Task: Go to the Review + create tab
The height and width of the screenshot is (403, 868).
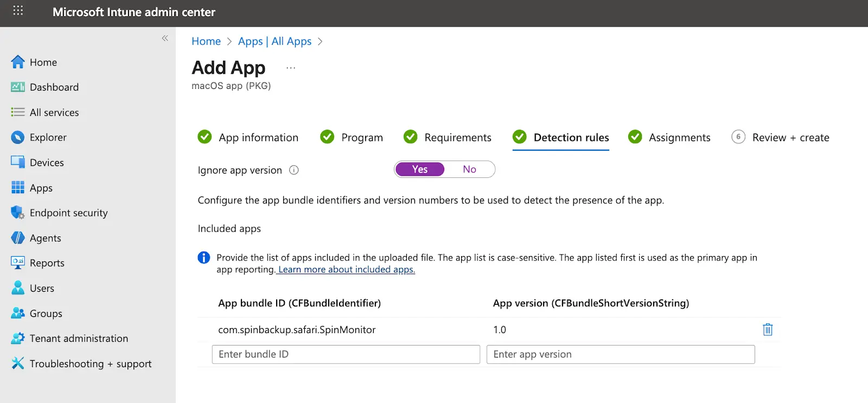Action: [790, 138]
